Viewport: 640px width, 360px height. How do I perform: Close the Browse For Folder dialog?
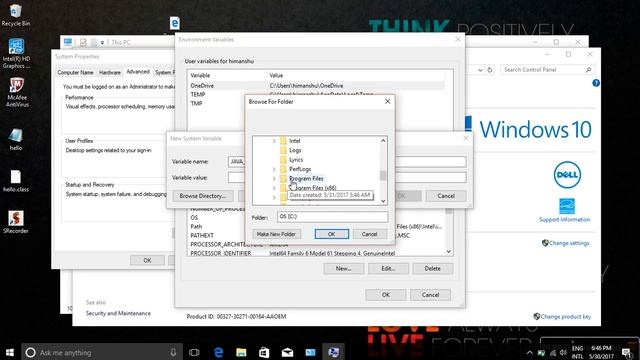[387, 101]
